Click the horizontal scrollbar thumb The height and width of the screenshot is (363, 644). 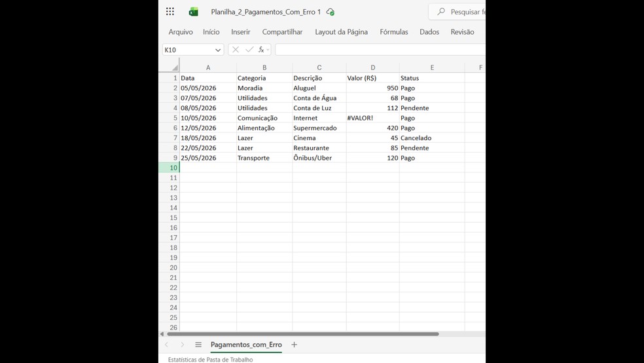303,334
